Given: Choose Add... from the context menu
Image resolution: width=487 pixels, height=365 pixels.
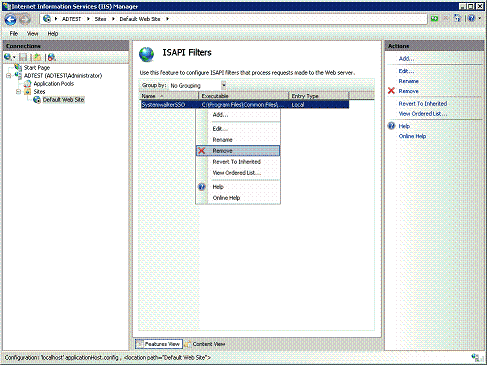Looking at the screenshot, I should point(238,115).
